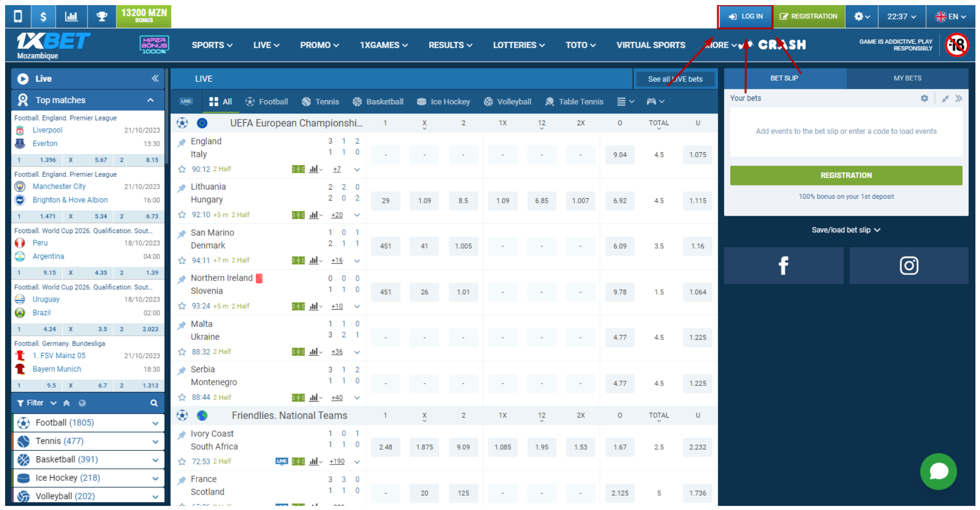Go to VIRTUAL SPORTS

pyautogui.click(x=650, y=45)
